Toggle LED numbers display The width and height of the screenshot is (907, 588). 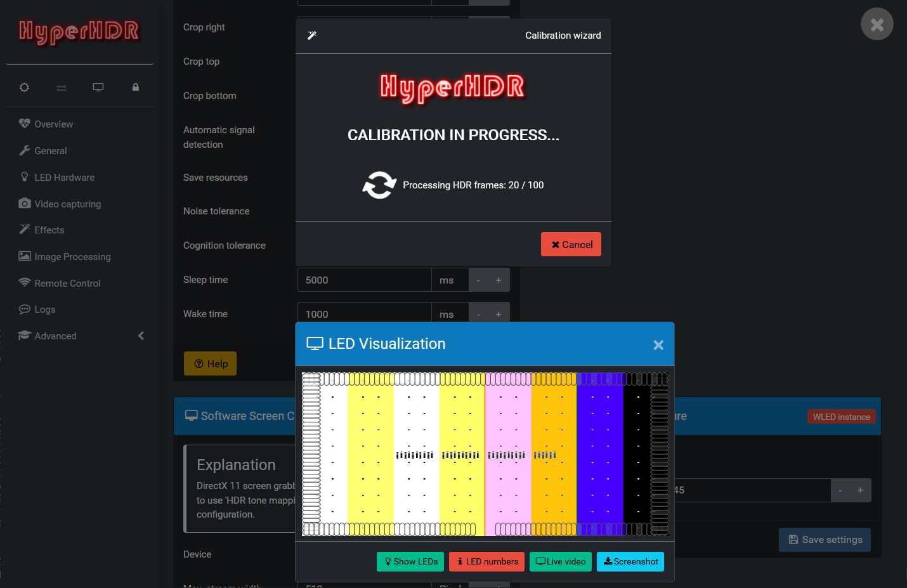(486, 561)
